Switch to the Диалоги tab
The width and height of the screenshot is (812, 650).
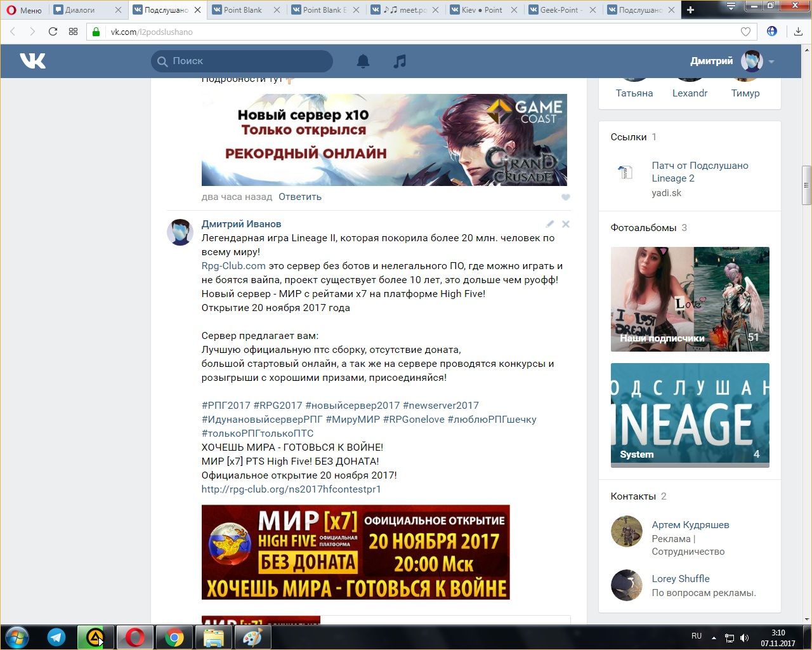point(81,10)
